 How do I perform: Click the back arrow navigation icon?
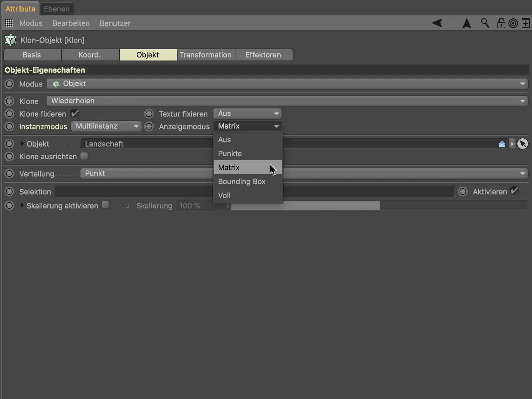(x=438, y=23)
